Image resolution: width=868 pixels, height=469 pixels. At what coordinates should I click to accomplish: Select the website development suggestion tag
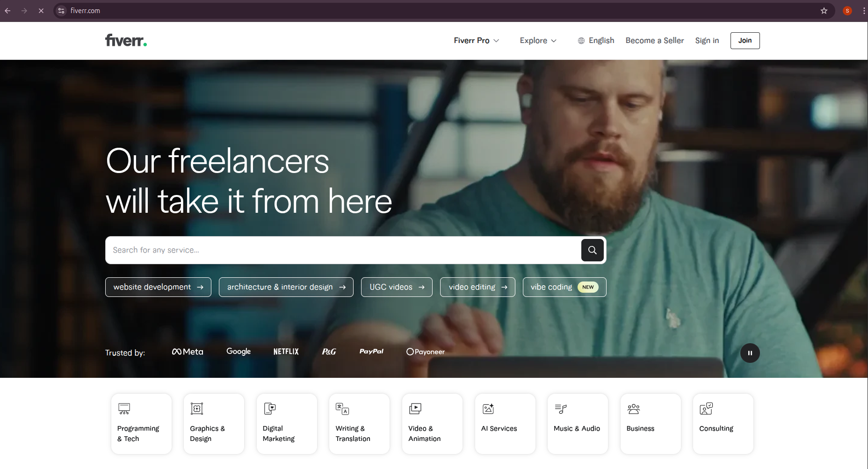click(158, 287)
